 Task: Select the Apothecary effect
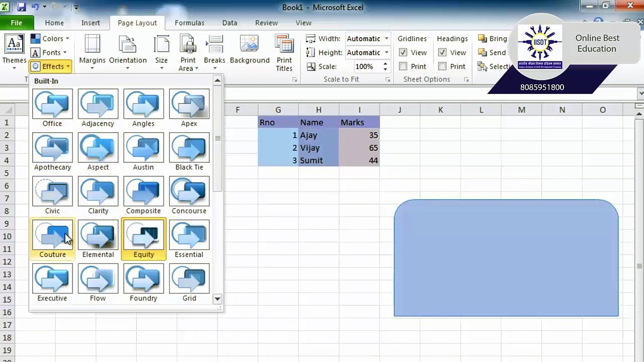[x=52, y=152]
